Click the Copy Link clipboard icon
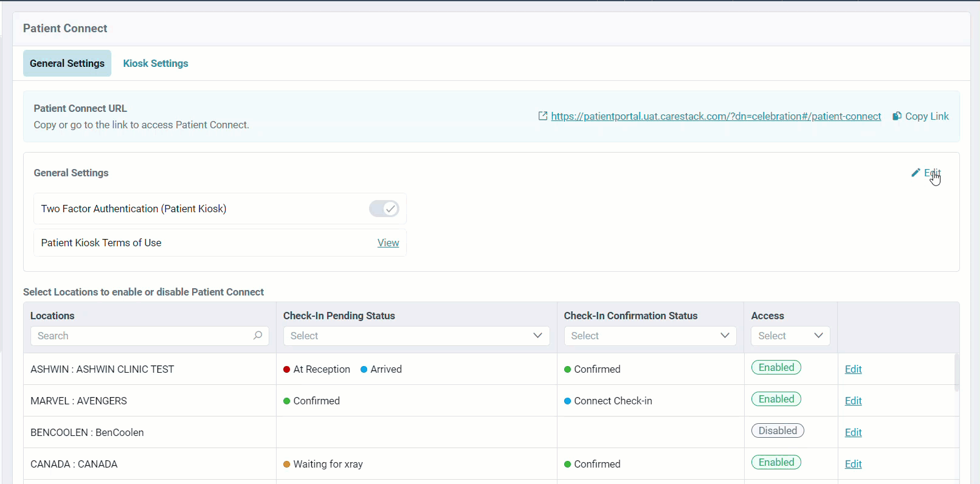This screenshot has width=980, height=484. pos(897,116)
